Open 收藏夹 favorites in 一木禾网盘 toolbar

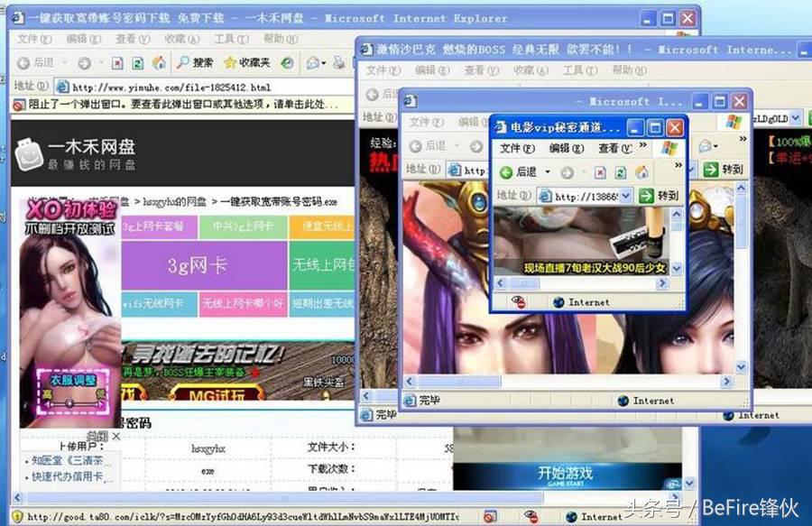click(x=246, y=62)
